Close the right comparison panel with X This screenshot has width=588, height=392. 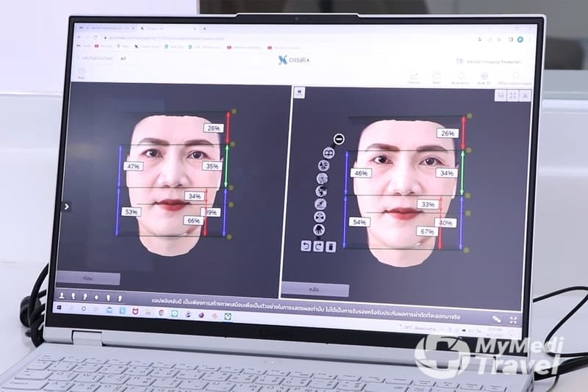525,95
